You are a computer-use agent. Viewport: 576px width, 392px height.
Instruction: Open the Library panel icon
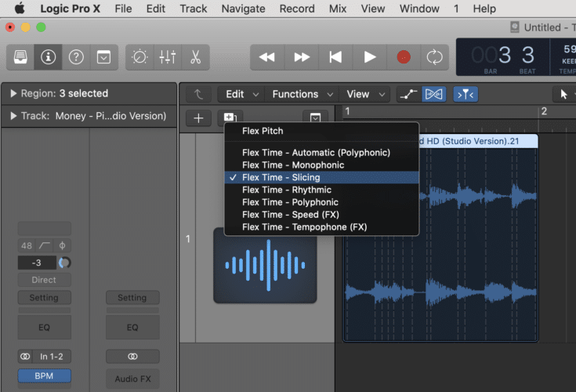pos(20,57)
